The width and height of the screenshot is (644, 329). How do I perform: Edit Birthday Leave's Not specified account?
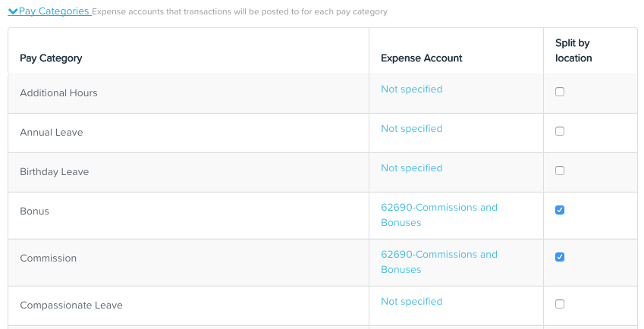point(412,168)
